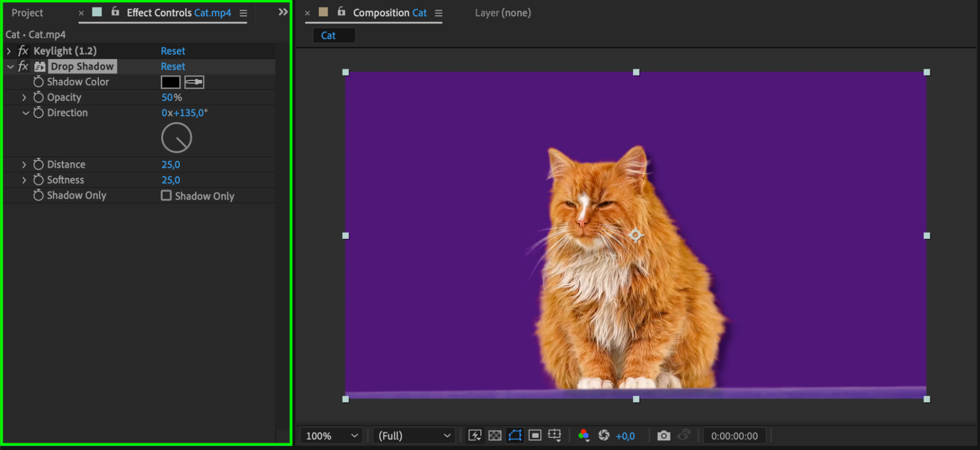Toggle Opacity stopwatch for keyframing

point(38,98)
